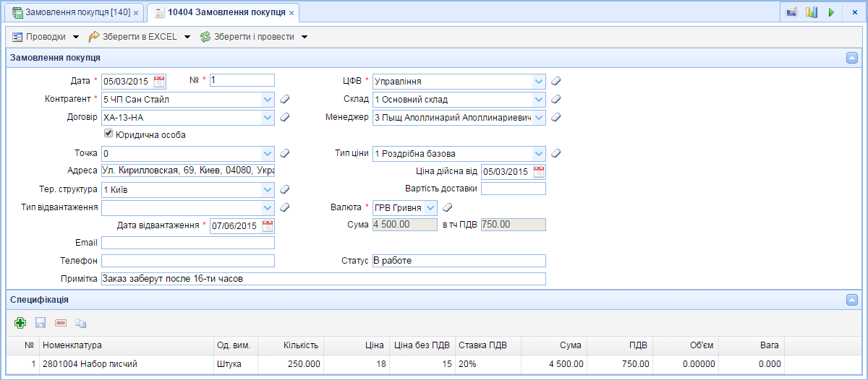
Task: Add a new specification row with green plus
Action: click(20, 323)
